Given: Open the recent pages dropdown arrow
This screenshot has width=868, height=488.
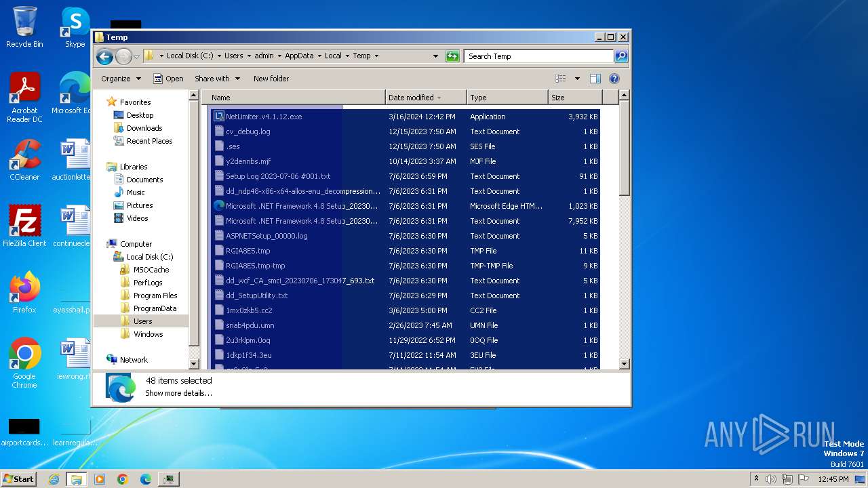Looking at the screenshot, I should pyautogui.click(x=136, y=56).
